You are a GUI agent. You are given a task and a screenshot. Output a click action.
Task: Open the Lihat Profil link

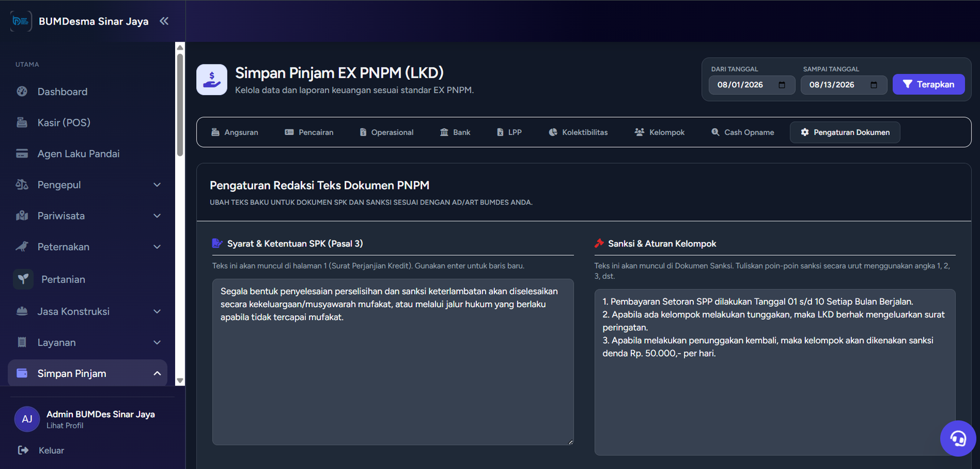pos(65,425)
